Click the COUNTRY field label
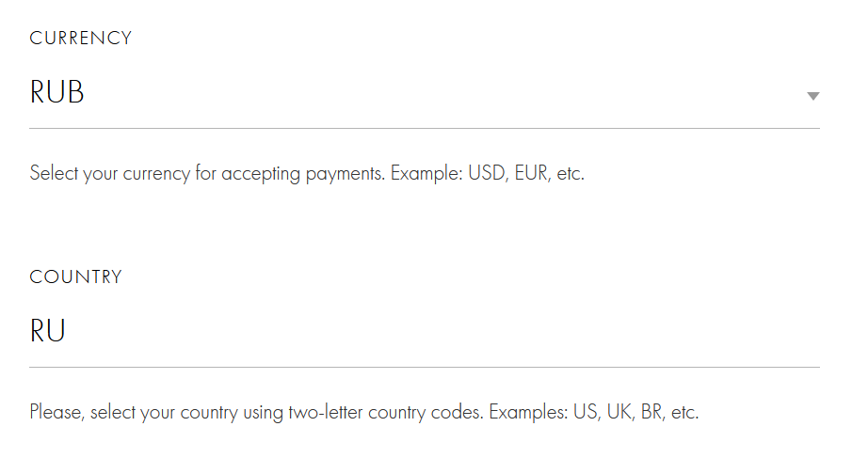This screenshot has height=458, width=868. point(76,277)
